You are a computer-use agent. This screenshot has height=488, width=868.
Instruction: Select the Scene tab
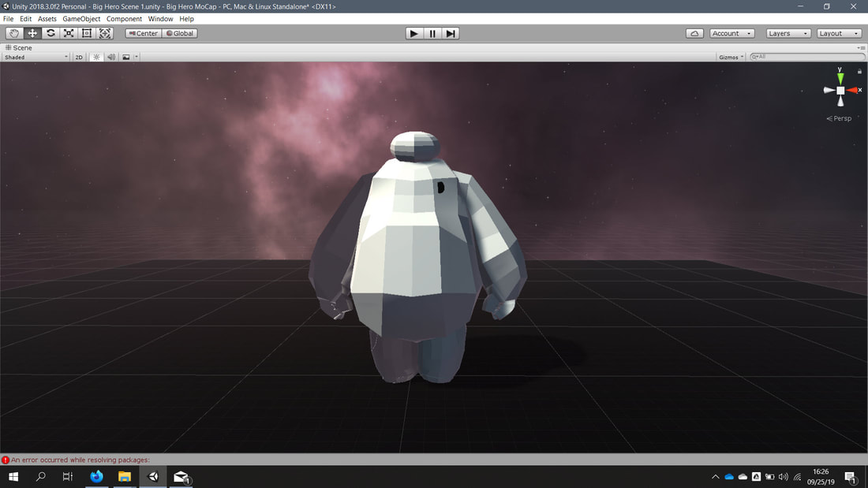click(x=18, y=47)
